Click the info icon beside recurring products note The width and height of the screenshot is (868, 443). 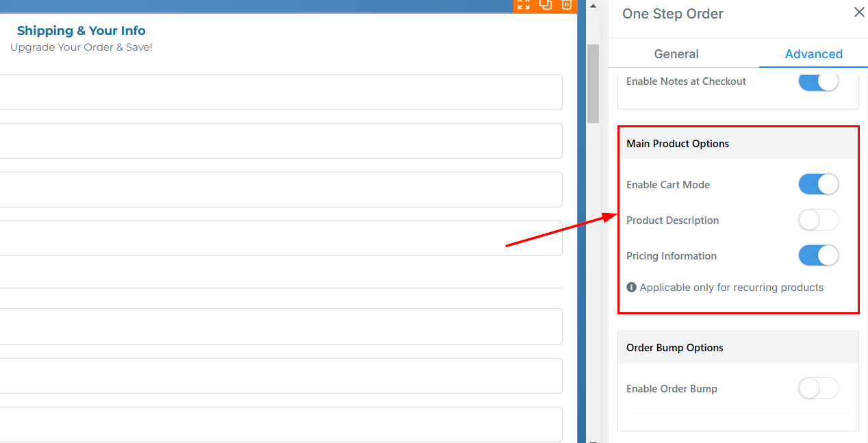click(x=631, y=288)
